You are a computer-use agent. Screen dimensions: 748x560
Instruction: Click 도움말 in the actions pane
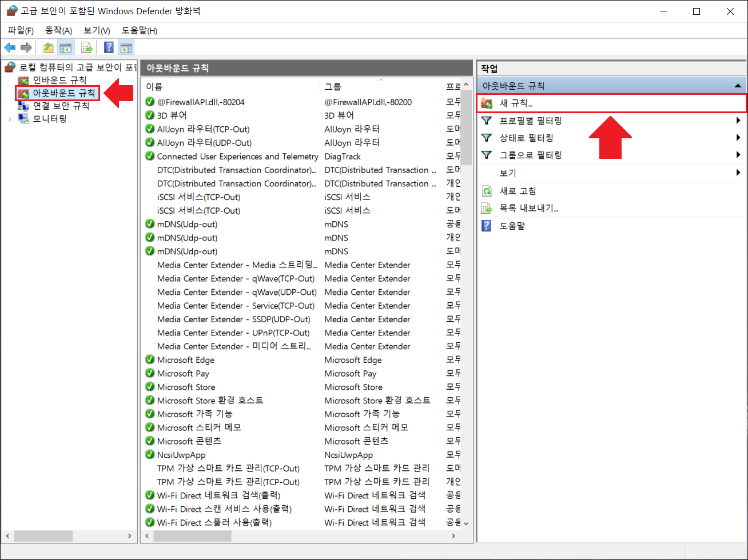(611, 226)
